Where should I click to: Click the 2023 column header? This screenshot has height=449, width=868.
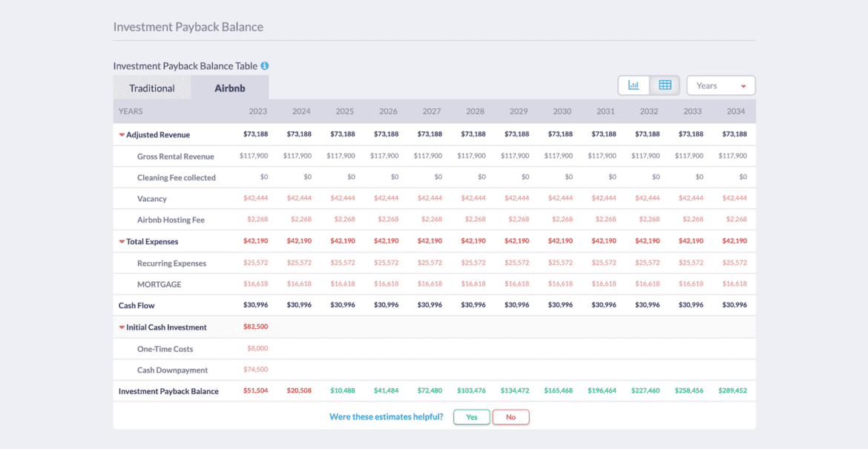[x=258, y=111]
